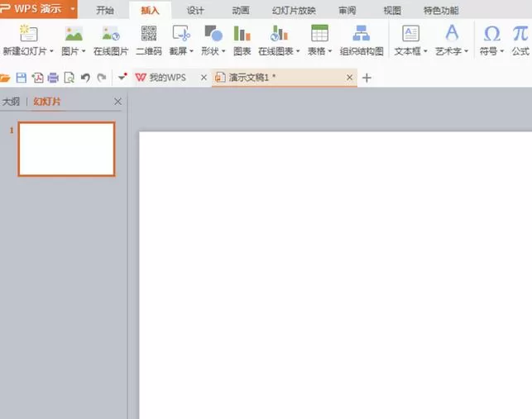Select the Shapes (形状) icon
The width and height of the screenshot is (532, 419).
[x=213, y=33]
